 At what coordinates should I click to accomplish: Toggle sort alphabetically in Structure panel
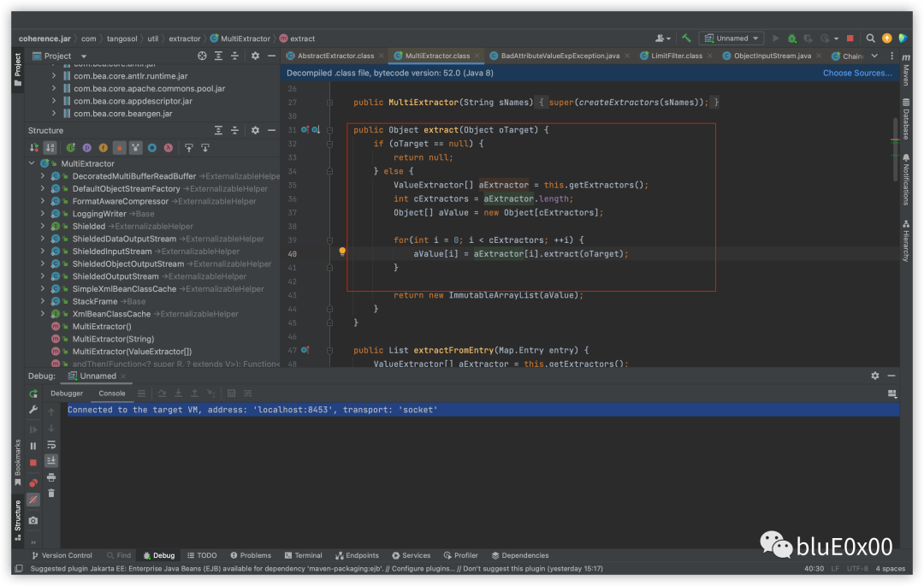point(50,148)
